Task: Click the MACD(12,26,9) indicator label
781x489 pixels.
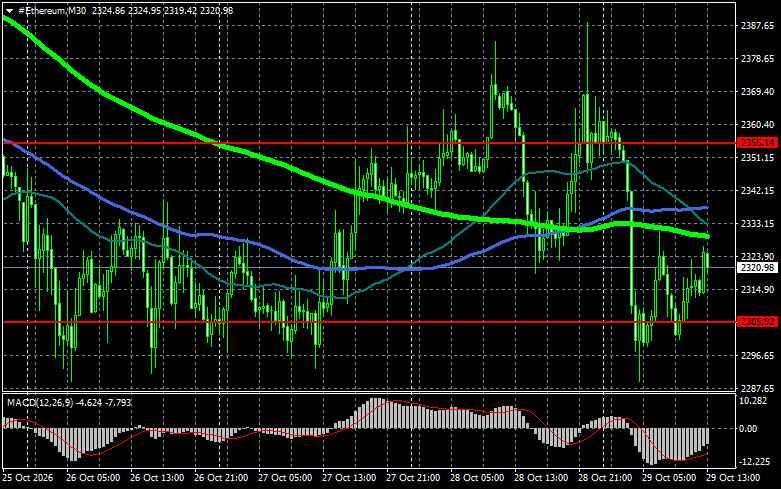Action: (39, 402)
